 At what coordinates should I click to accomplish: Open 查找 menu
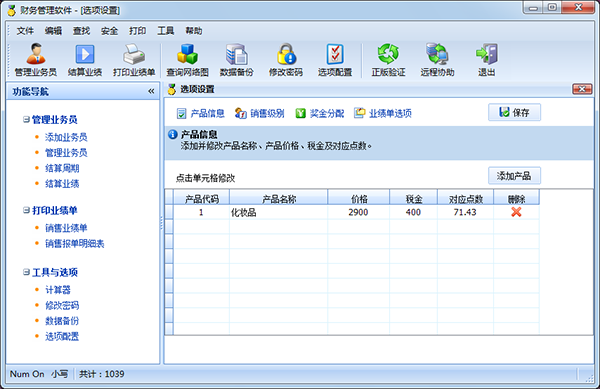(x=82, y=31)
